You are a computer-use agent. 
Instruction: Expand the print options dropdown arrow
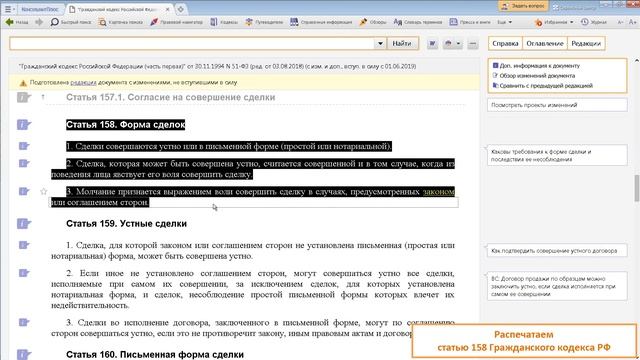458,43
